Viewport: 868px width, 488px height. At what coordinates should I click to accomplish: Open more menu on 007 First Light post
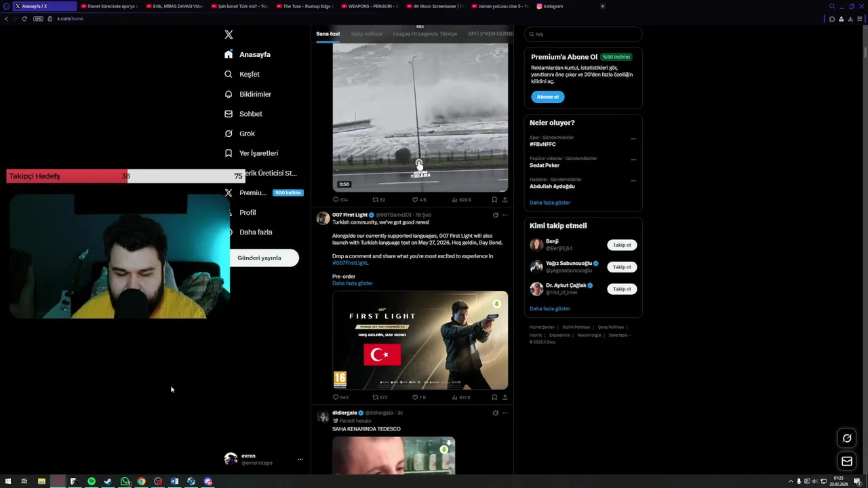505,215
